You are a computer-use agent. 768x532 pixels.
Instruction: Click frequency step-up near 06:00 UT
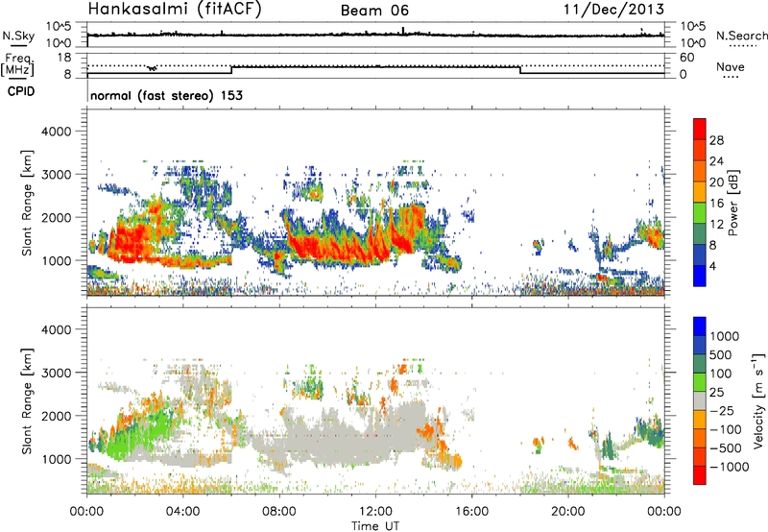pyautogui.click(x=231, y=70)
